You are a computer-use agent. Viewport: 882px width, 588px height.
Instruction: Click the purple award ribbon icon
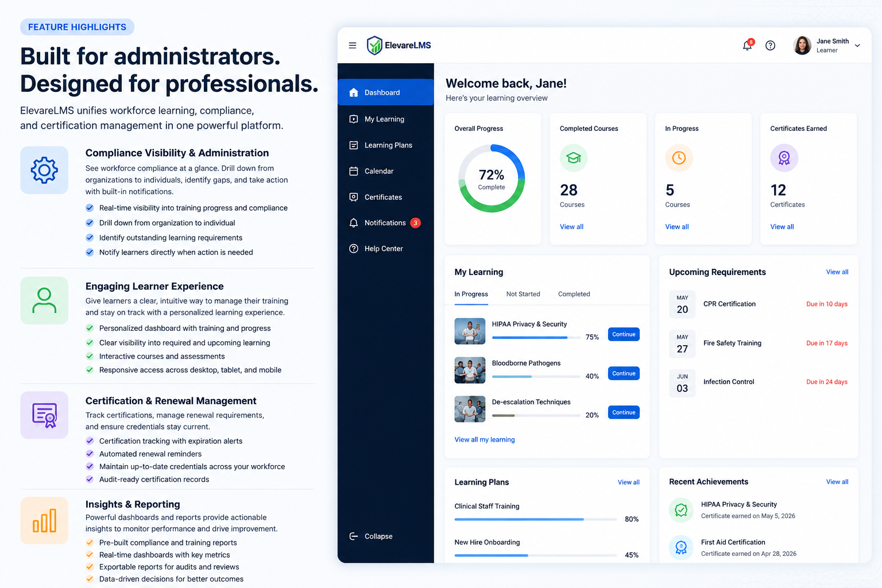click(x=784, y=158)
